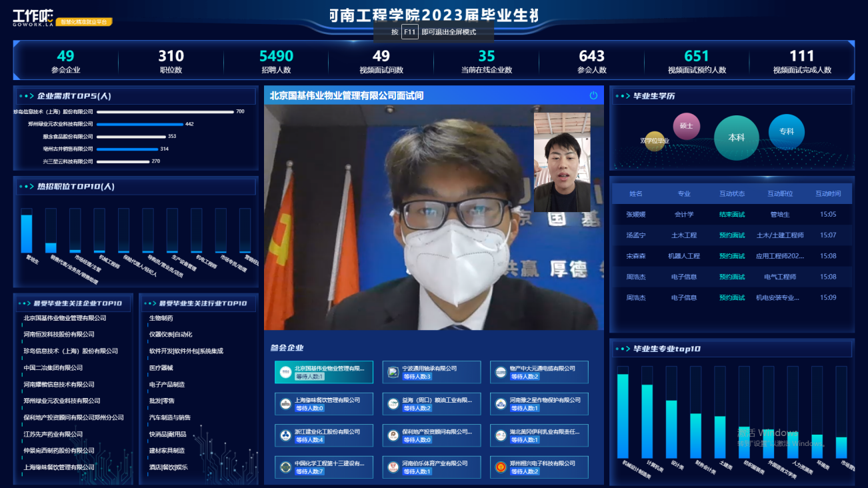Click the 益海（周口）粮油工业 logo icon
868x488 pixels.
pyautogui.click(x=393, y=404)
